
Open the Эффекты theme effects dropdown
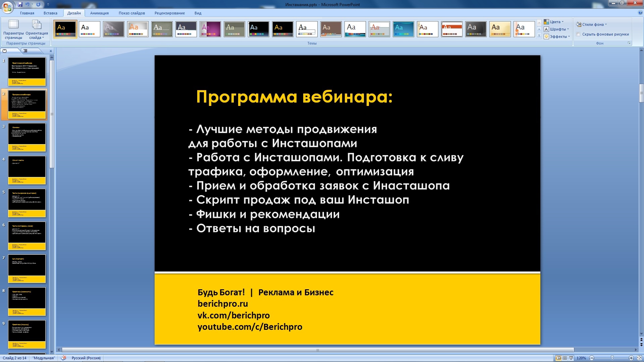coord(556,37)
